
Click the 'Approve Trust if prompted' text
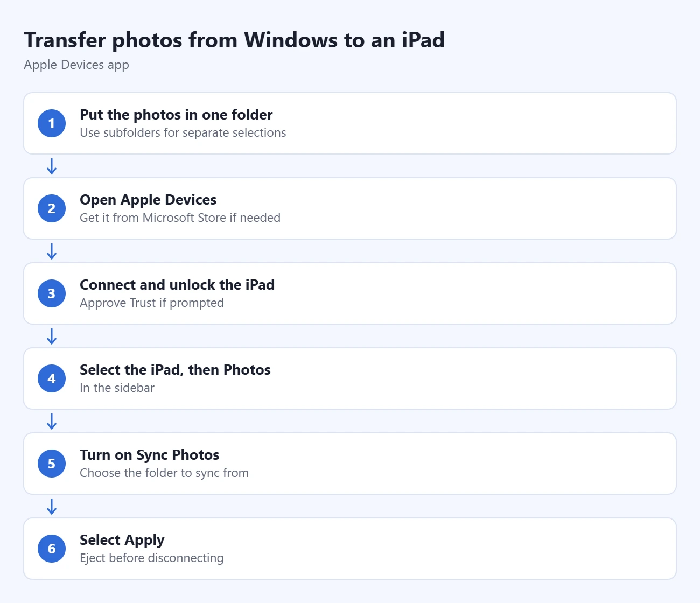pos(152,303)
